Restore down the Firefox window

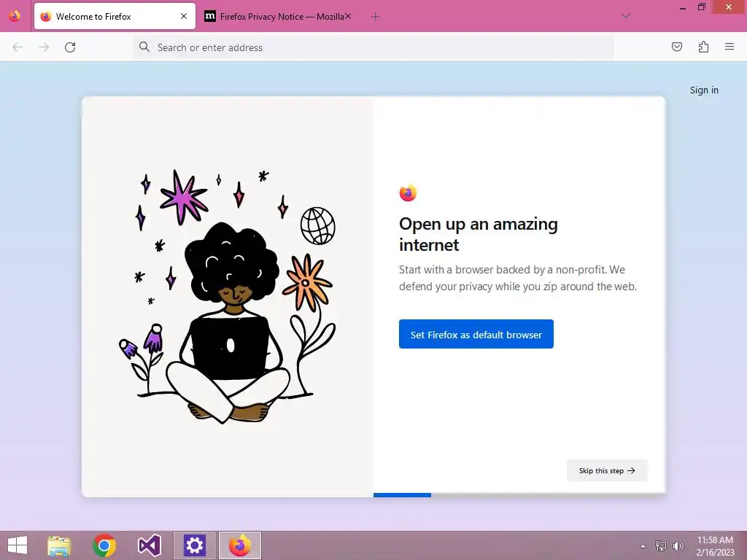[x=702, y=7]
